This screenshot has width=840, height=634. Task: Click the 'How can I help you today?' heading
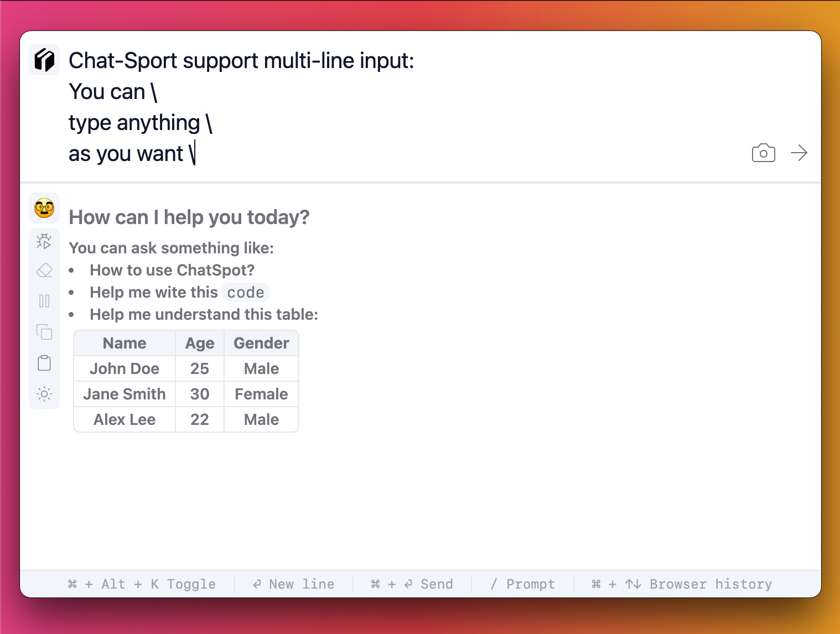(x=189, y=217)
